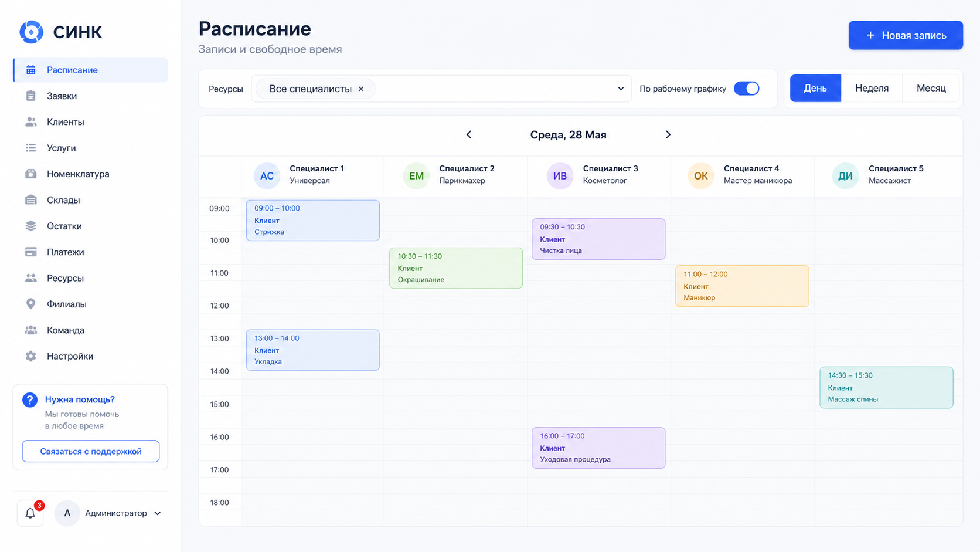The height and width of the screenshot is (552, 980).
Task: Click the Команда group icon
Action: point(31,330)
